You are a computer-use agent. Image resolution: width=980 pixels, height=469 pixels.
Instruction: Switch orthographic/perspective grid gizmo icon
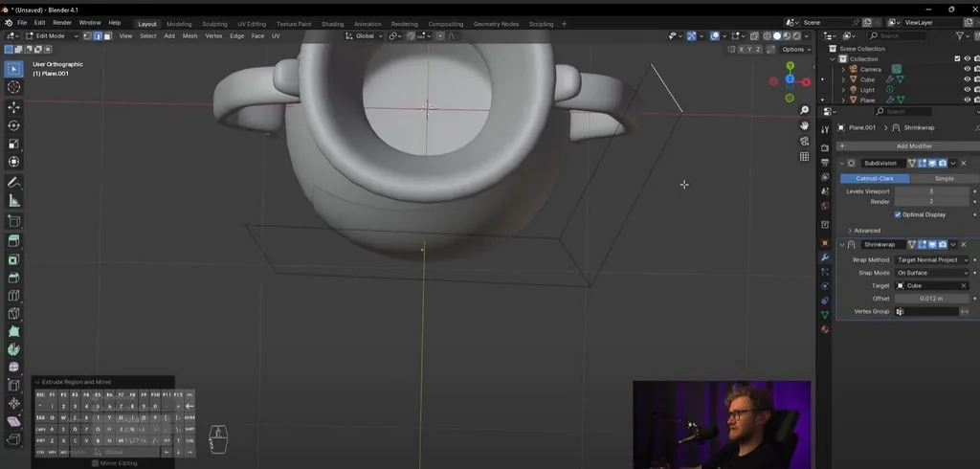tap(804, 156)
